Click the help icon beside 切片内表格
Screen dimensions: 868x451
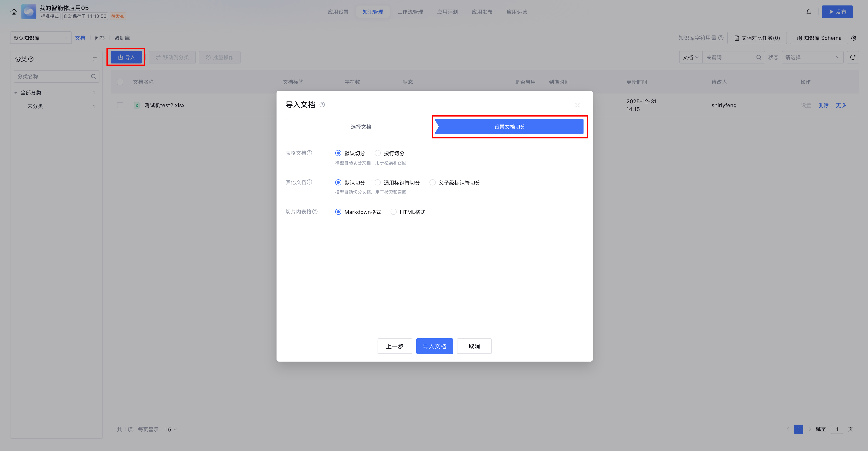coord(315,212)
